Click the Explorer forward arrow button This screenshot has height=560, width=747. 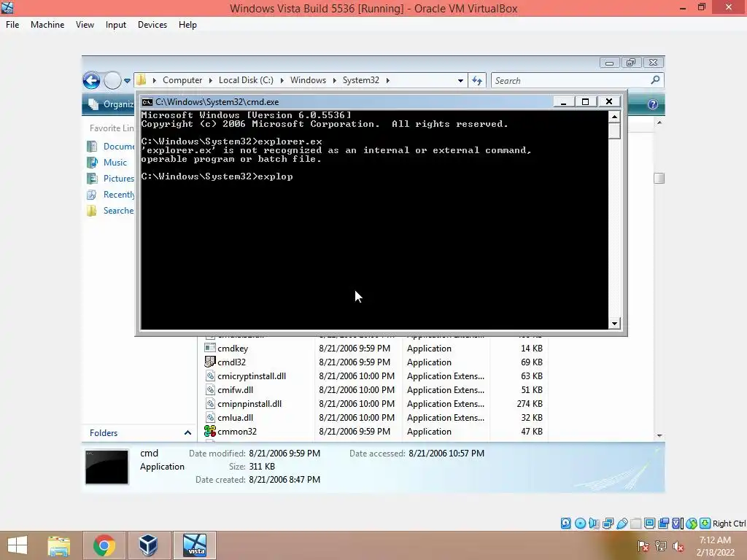click(x=112, y=80)
